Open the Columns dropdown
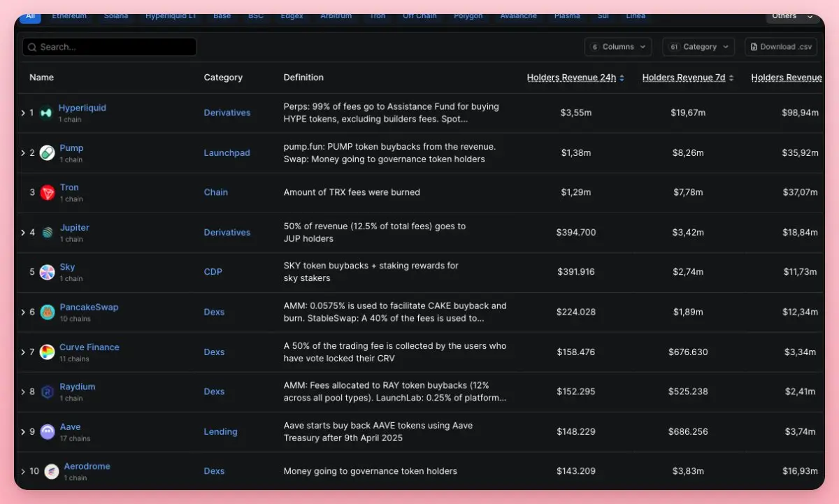This screenshot has height=504, width=839. click(x=618, y=47)
